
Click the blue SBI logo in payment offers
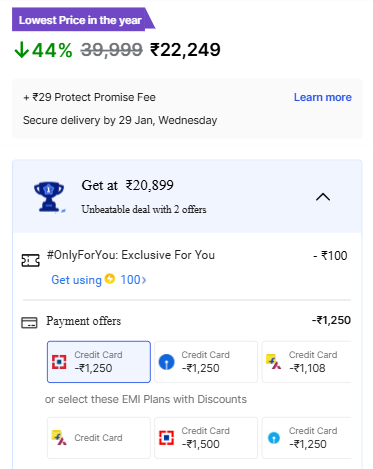(x=166, y=362)
